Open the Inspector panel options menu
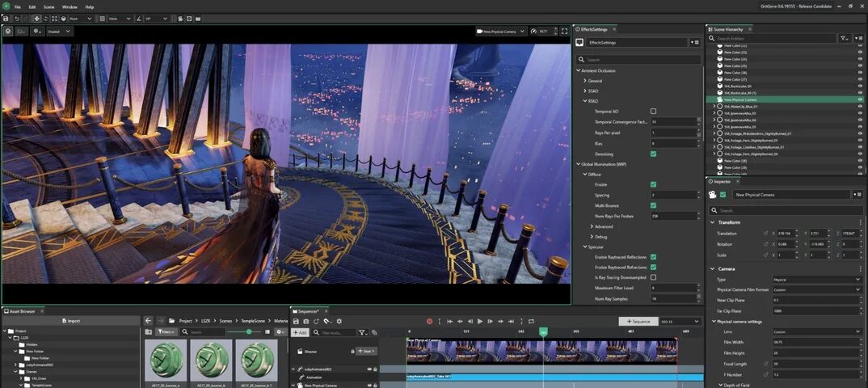The height and width of the screenshot is (388, 868). point(858,195)
